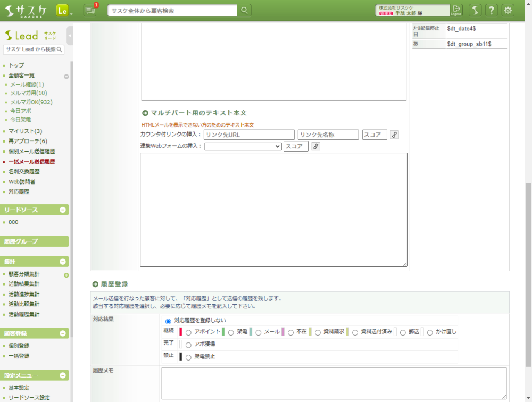Open the 連携Webフォーム dropdown

pyautogui.click(x=243, y=146)
